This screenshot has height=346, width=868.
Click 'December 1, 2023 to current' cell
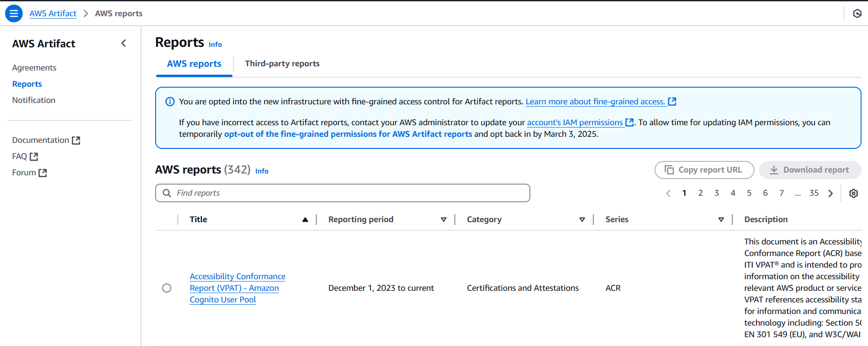[381, 288]
